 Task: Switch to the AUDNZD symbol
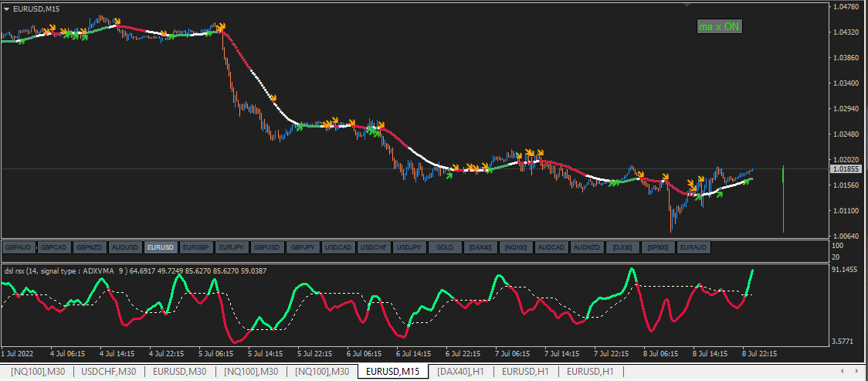[586, 247]
